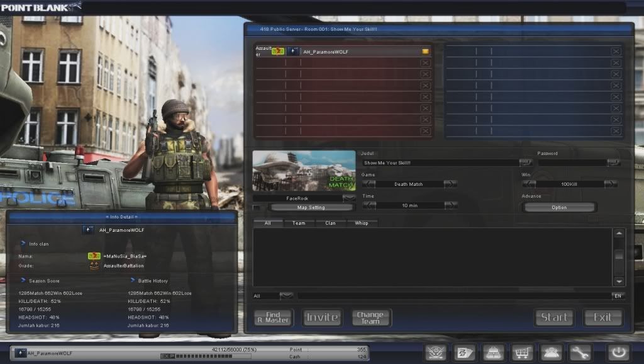
Task: Decrease the Win condition below 100Kill
Action: pyautogui.click(x=529, y=184)
